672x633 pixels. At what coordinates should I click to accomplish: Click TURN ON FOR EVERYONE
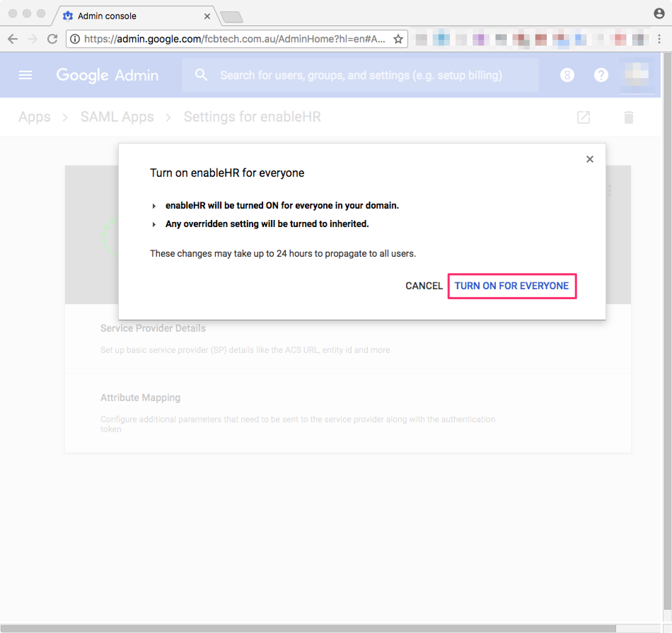click(x=512, y=286)
